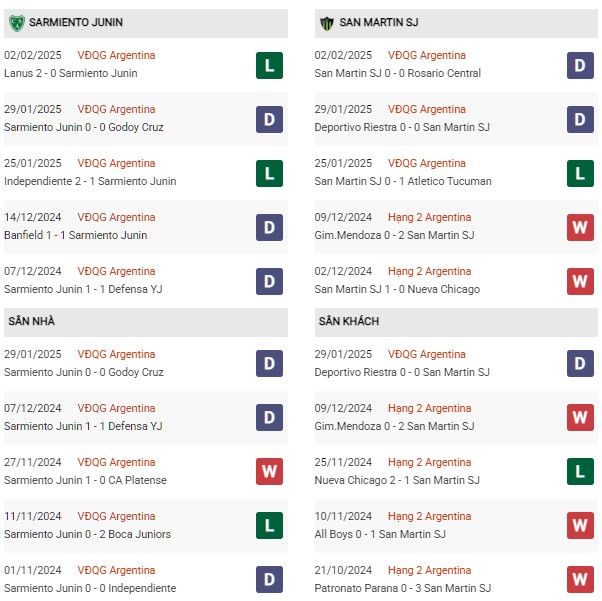Open the SARMIENTO JUNIN team header

tap(146, 23)
